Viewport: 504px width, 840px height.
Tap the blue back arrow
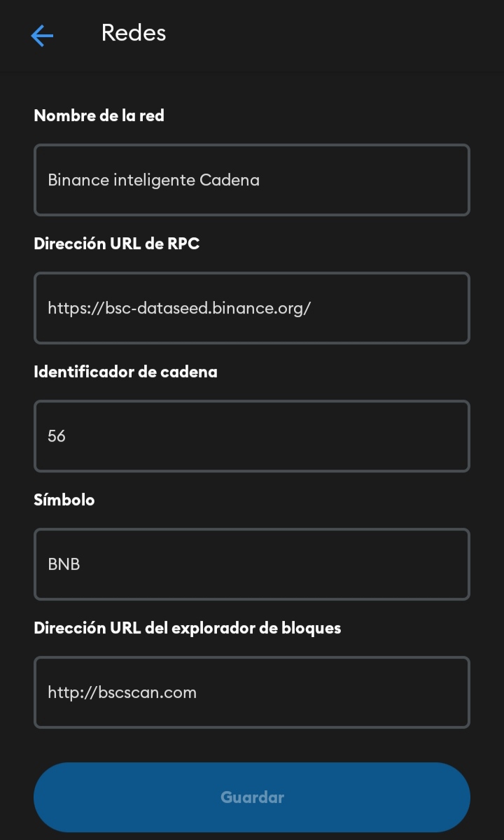[x=42, y=35]
